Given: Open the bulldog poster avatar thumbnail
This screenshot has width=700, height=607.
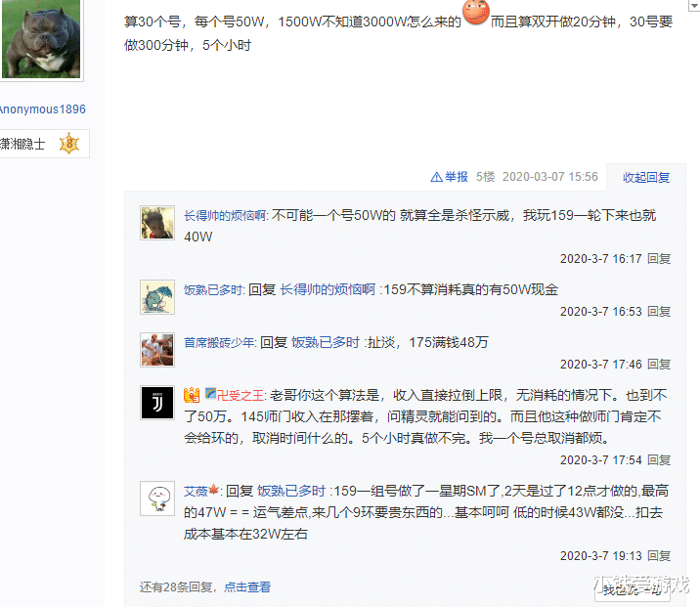Looking at the screenshot, I should click(x=41, y=39).
